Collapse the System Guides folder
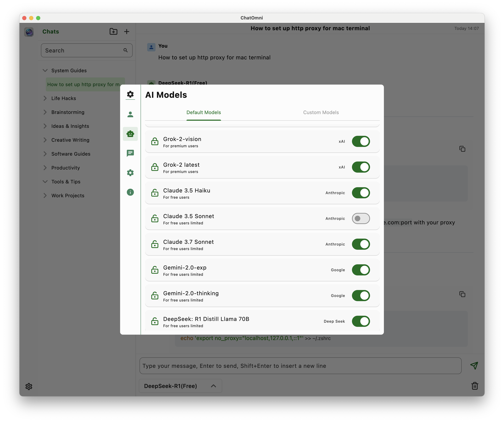 (69, 70)
